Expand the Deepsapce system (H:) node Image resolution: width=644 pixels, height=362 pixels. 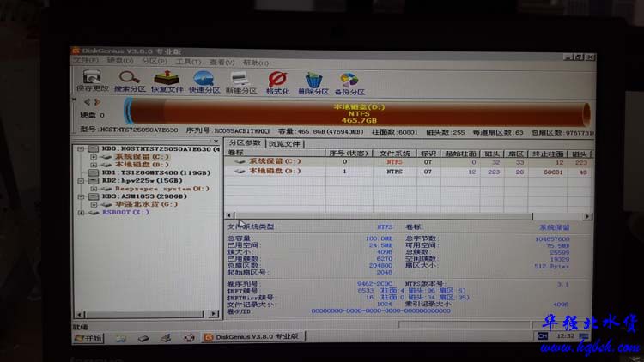tap(94, 189)
